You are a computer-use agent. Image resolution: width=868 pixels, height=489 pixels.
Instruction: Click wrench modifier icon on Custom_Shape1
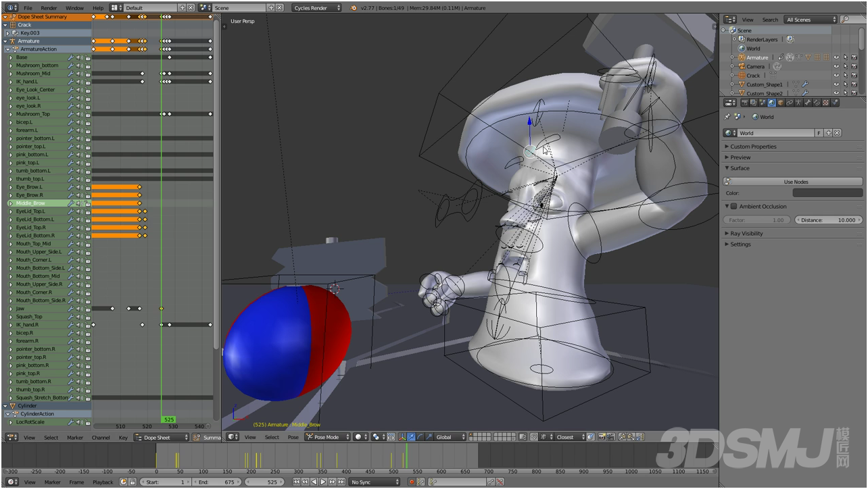coord(805,84)
